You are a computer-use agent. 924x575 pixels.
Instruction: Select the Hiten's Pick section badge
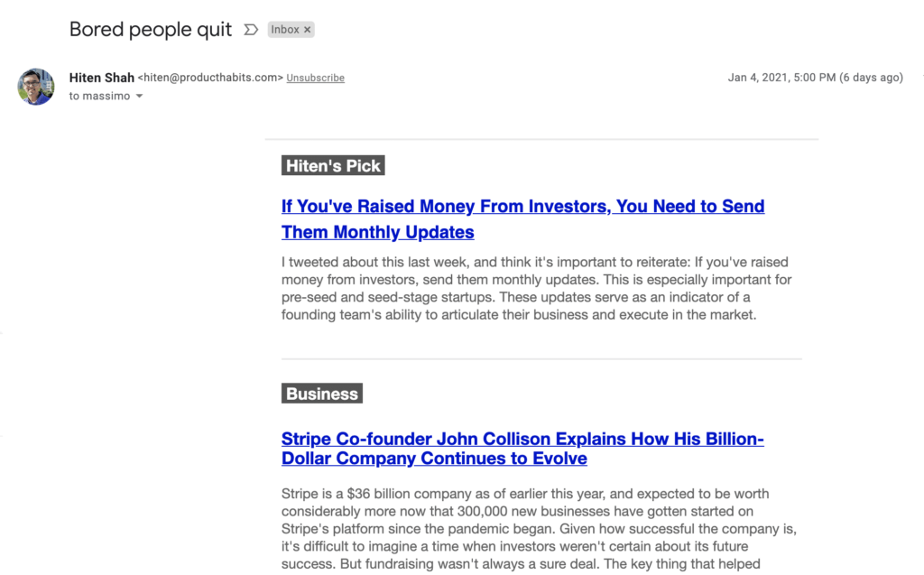point(333,166)
